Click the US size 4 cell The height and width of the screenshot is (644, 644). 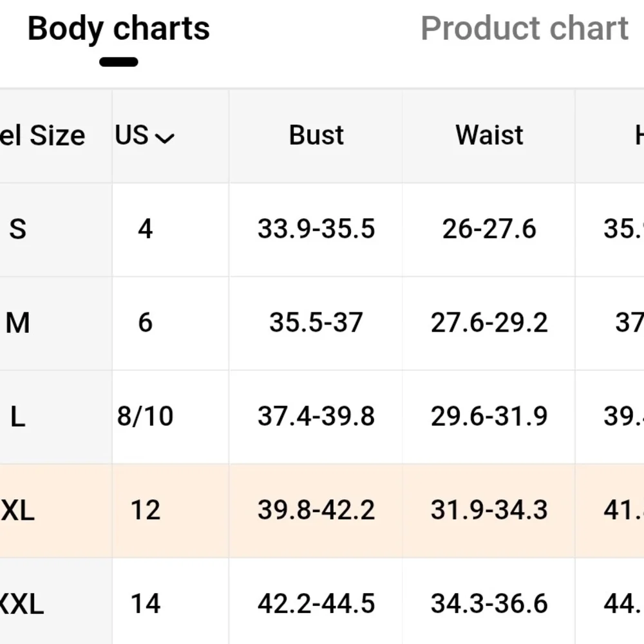click(x=145, y=229)
